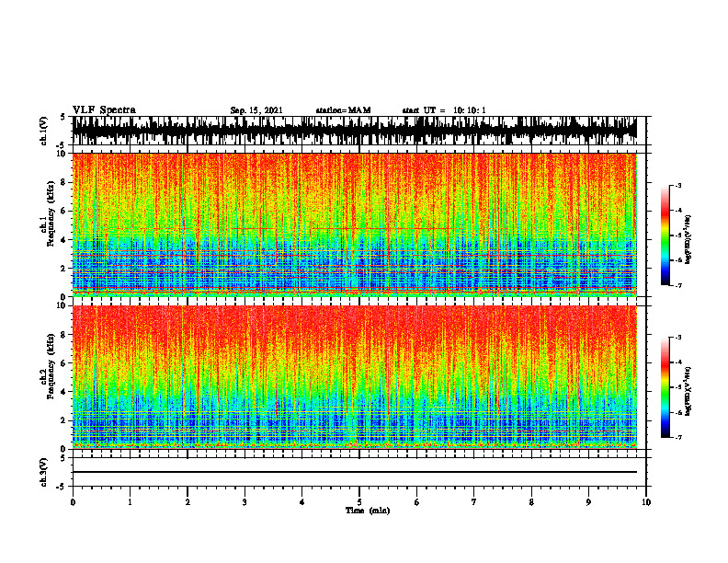This screenshot has width=728, height=563.
Task: Click the ch.2 spectrogram color bar
Action: (x=665, y=387)
